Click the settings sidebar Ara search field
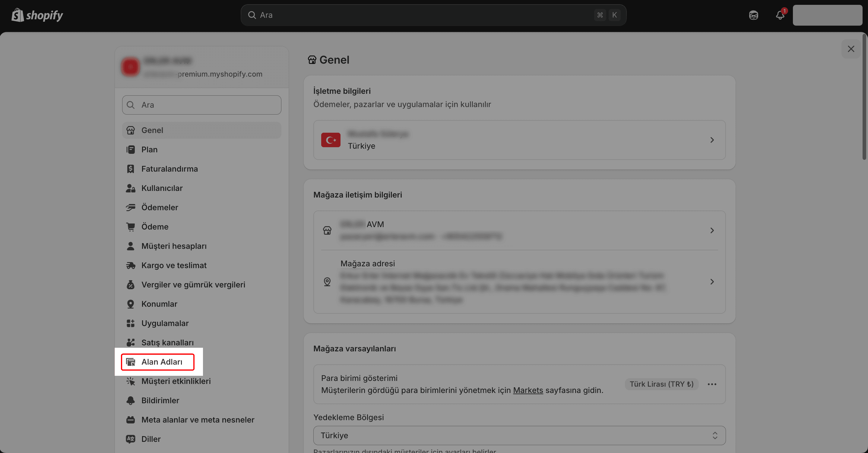Image resolution: width=868 pixels, height=453 pixels. (201, 105)
